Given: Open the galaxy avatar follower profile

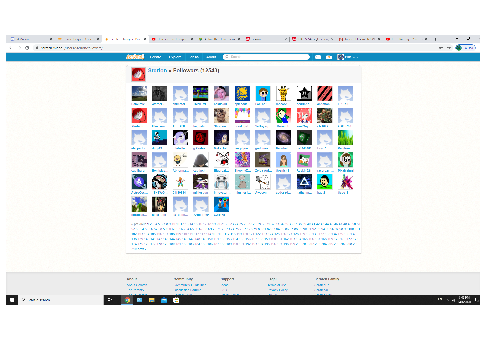Looking at the screenshot, I should tap(283, 138).
